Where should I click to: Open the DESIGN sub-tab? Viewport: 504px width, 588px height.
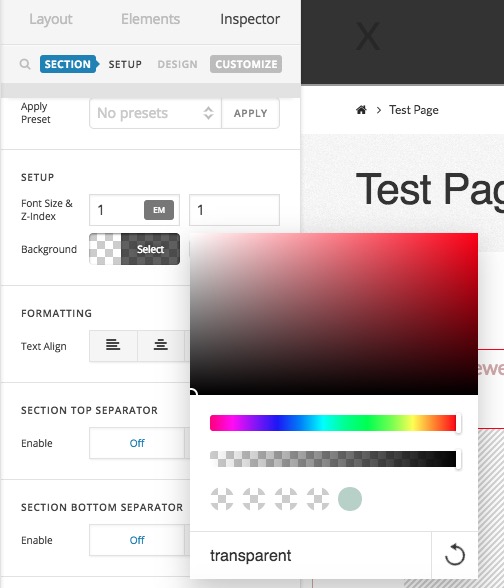[x=177, y=64]
